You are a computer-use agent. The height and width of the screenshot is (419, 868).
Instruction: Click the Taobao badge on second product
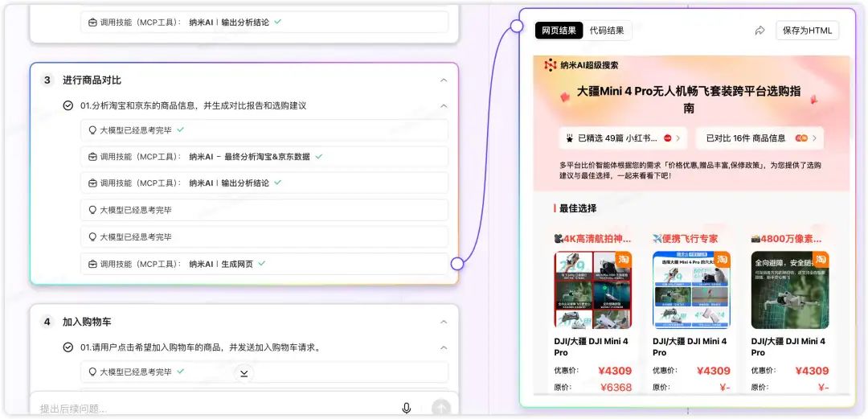723,259
